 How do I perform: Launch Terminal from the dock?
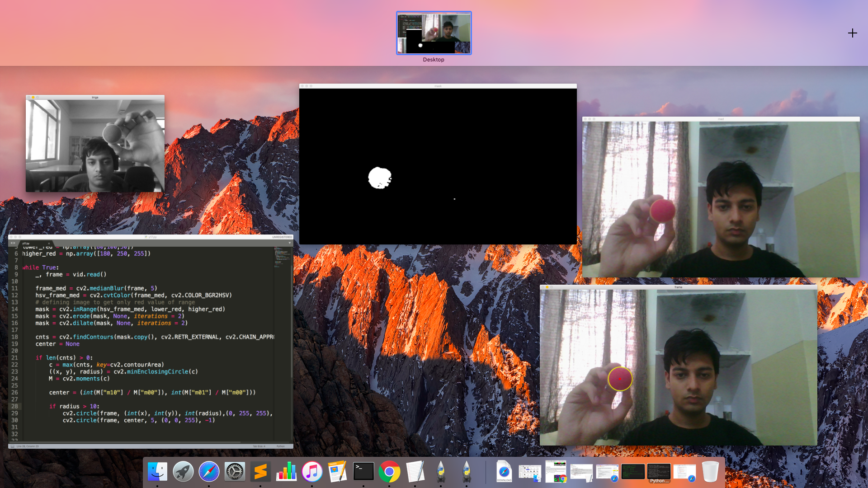click(363, 472)
